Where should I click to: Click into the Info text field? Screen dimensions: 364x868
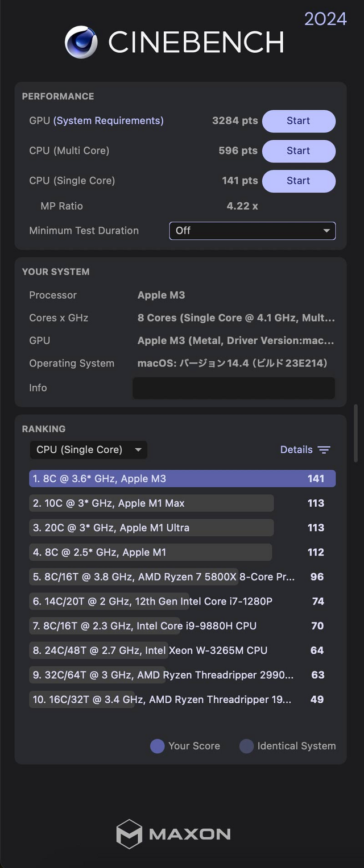coord(234,388)
